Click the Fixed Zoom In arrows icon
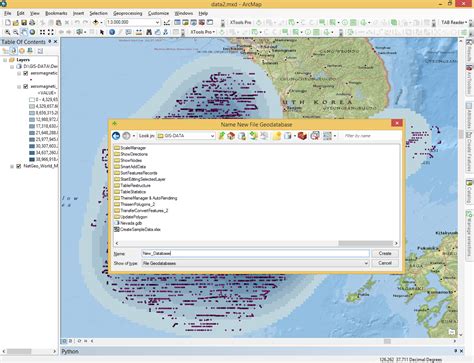 [42, 32]
